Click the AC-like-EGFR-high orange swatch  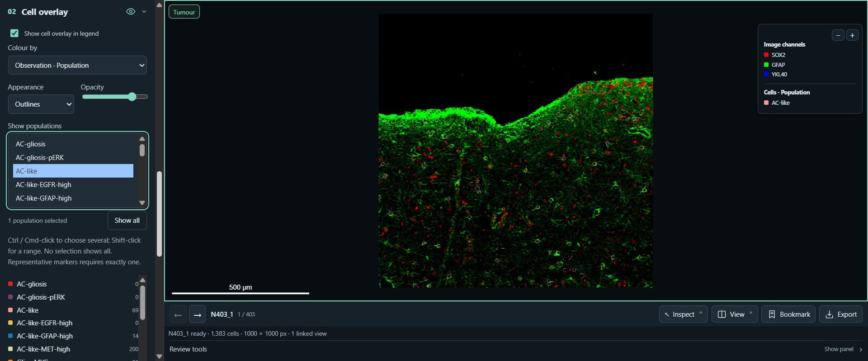tap(10, 323)
